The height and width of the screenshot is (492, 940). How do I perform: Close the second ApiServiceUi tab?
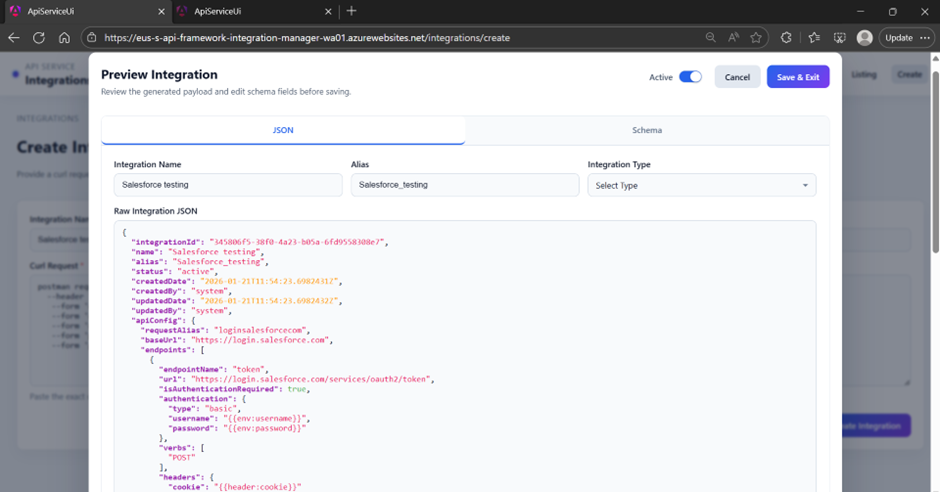tap(328, 11)
